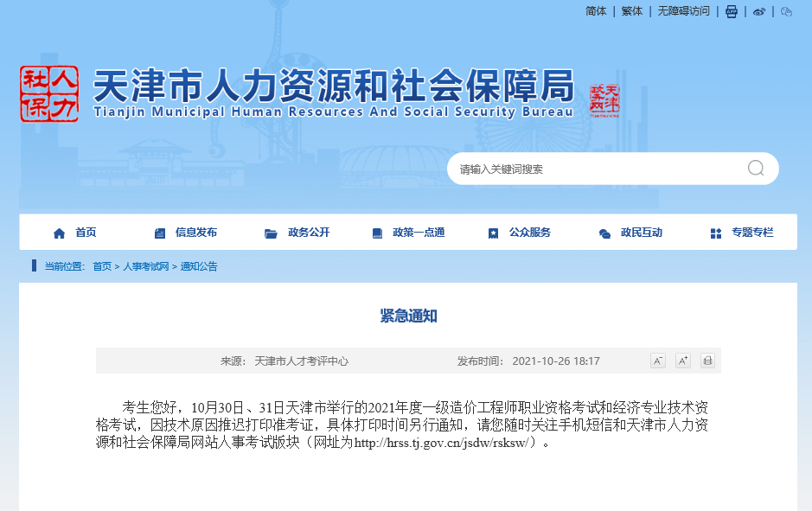
Task: Click the home icon beside 首页
Action: (59, 232)
